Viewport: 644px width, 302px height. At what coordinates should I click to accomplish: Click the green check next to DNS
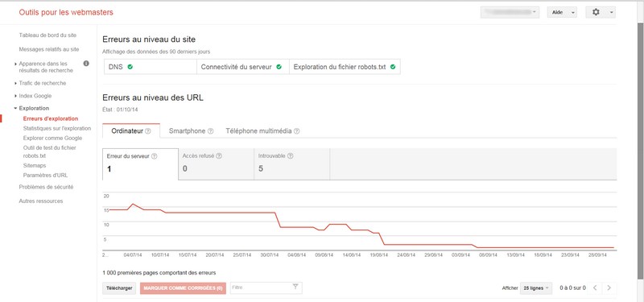(130, 67)
